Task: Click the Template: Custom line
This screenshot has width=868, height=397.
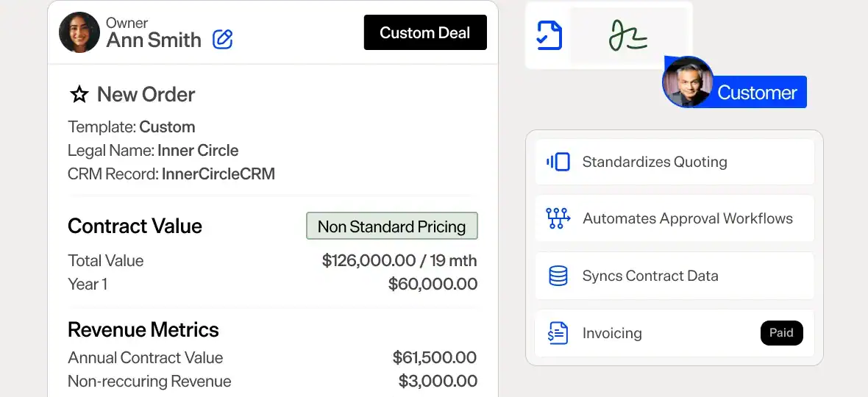Action: 132,127
